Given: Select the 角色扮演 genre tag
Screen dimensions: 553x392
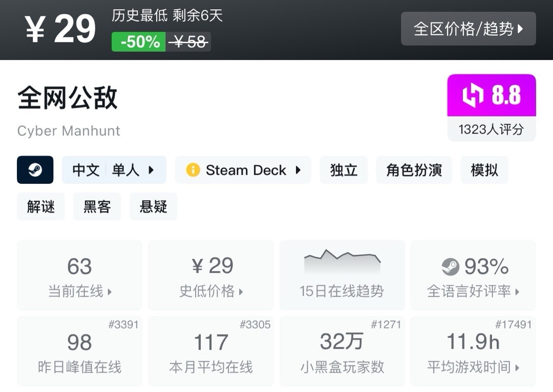Looking at the screenshot, I should click(x=414, y=170).
